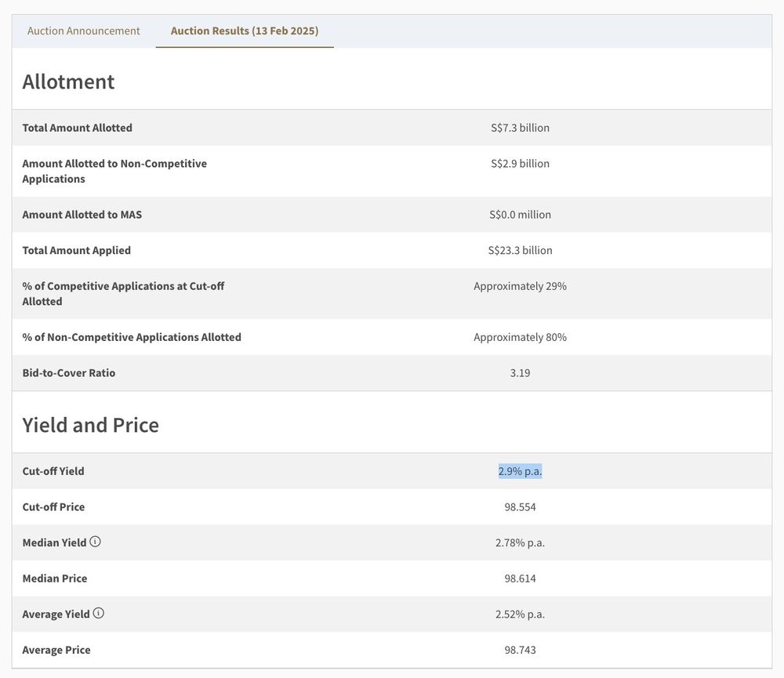This screenshot has width=784, height=678.
Task: Select the Auction Results (13 Feb 2025) tab
Action: click(245, 31)
